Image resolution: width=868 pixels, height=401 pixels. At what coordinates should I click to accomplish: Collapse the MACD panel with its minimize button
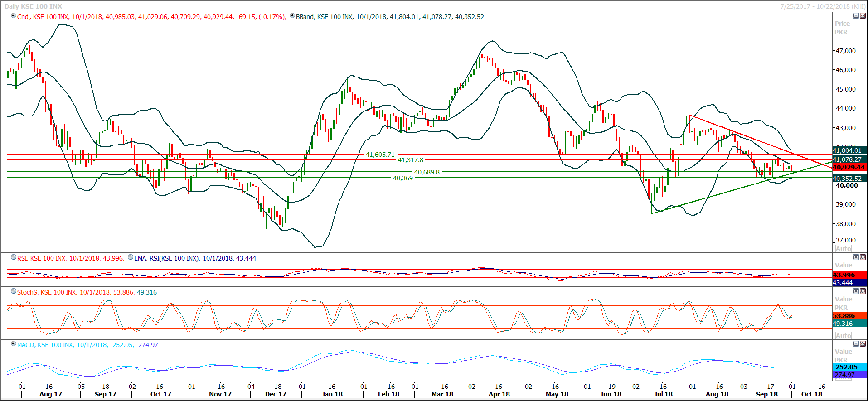point(856,344)
